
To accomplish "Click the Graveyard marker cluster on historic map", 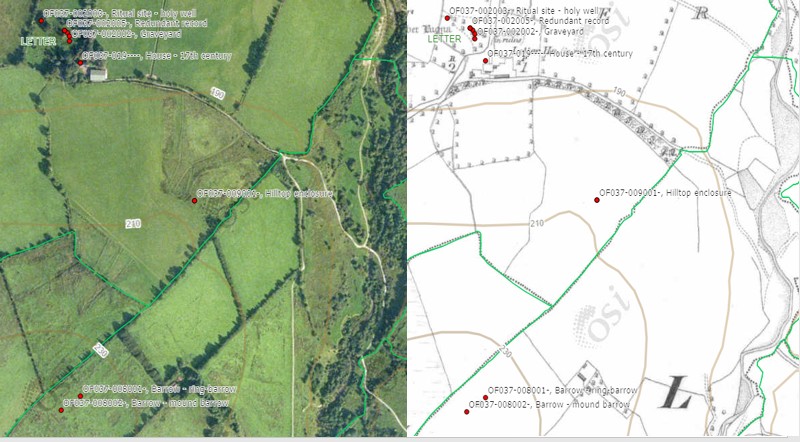I will pyautogui.click(x=472, y=33).
